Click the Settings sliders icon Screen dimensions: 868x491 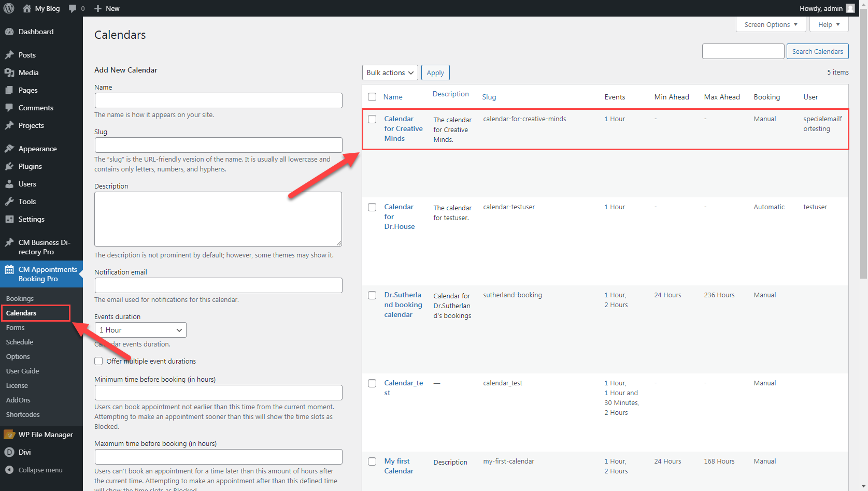click(x=9, y=219)
